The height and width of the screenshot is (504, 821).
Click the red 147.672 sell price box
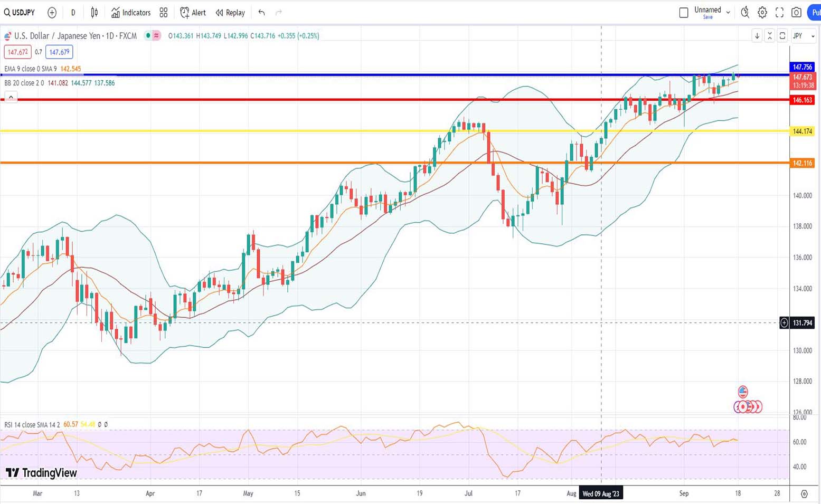17,52
